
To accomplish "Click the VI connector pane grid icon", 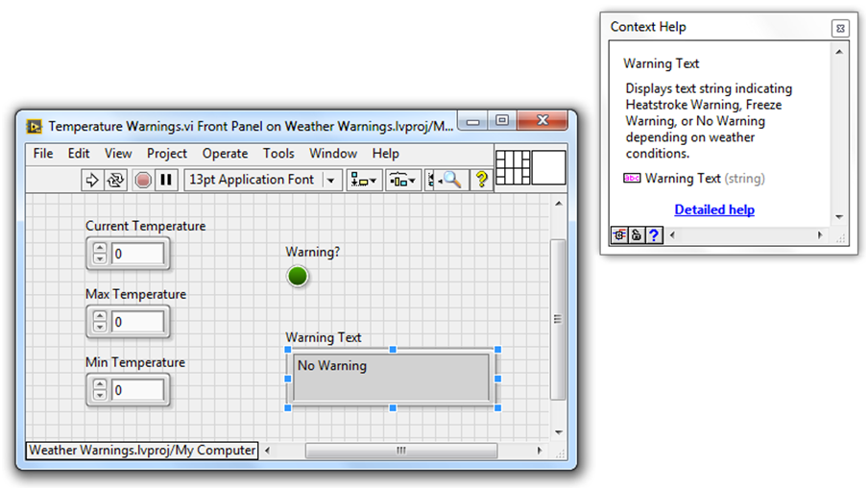I will click(x=512, y=167).
